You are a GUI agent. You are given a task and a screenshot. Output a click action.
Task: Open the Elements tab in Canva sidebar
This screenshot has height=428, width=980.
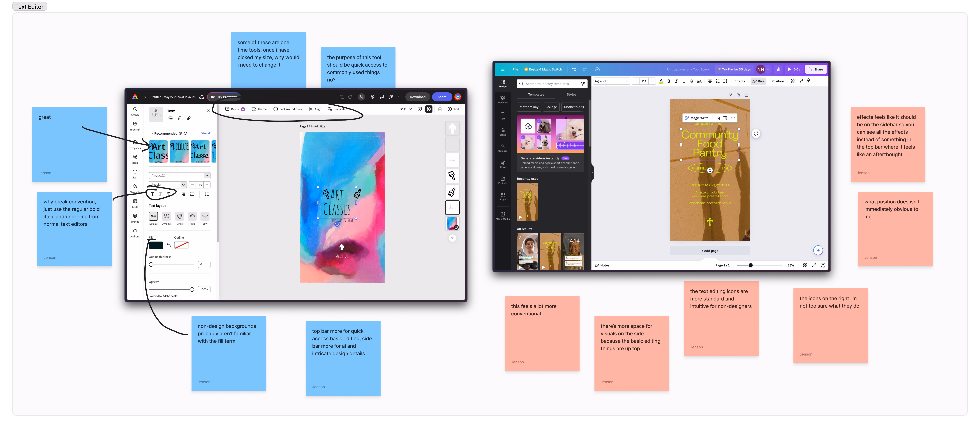pyautogui.click(x=503, y=100)
